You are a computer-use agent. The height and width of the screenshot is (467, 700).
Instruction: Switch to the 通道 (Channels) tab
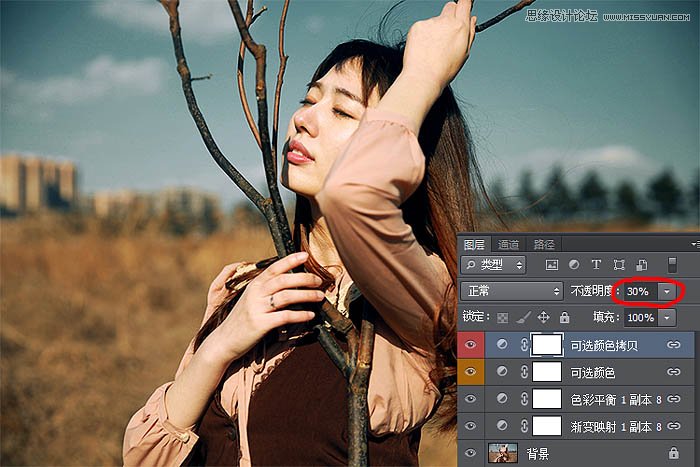point(508,245)
